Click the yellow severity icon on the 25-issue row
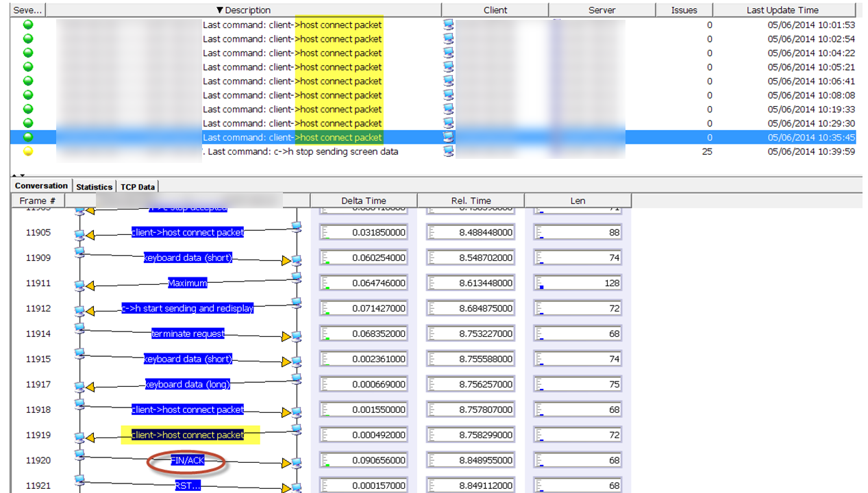The height and width of the screenshot is (493, 868). pyautogui.click(x=27, y=151)
